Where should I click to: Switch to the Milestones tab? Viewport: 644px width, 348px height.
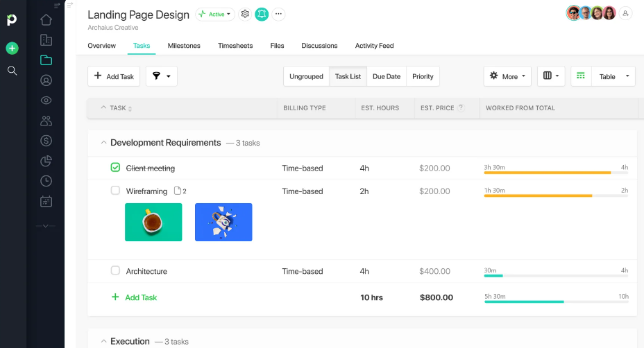[x=184, y=46]
